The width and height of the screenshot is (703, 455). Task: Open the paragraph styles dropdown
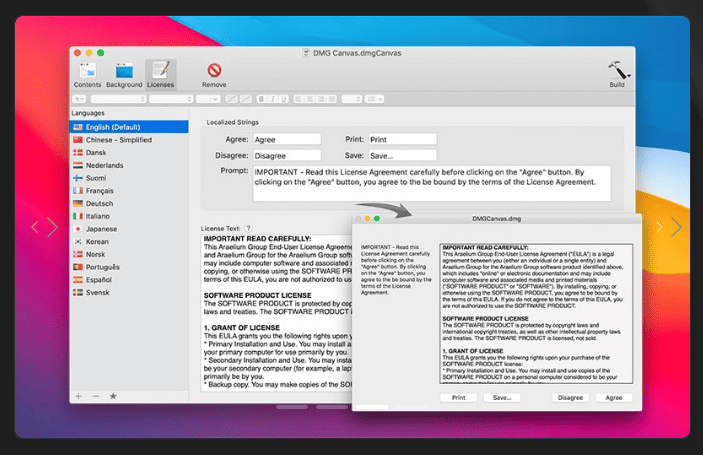pos(79,99)
